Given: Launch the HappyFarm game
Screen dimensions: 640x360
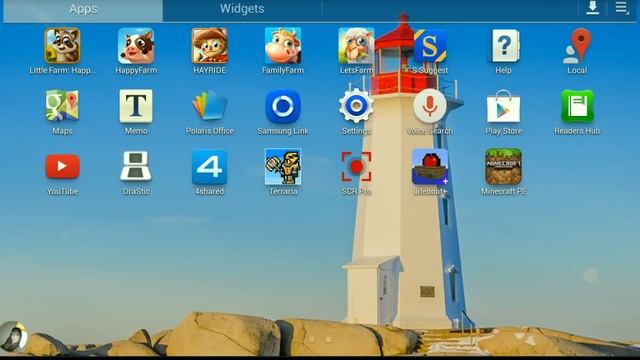Looking at the screenshot, I should pyautogui.click(x=136, y=45).
